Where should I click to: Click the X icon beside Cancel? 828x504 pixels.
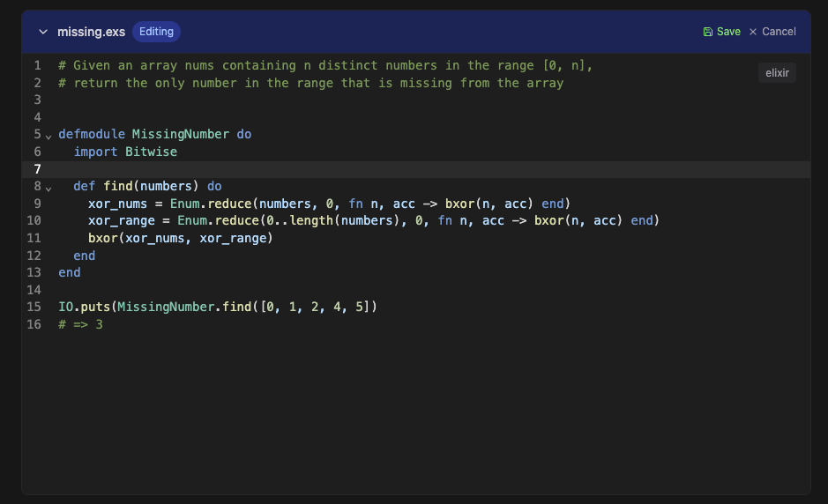[753, 32]
